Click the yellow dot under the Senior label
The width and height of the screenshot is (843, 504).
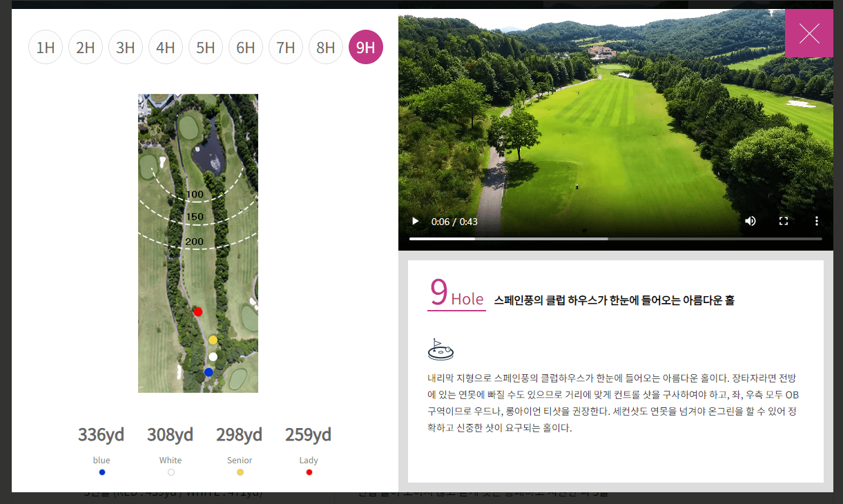[240, 472]
